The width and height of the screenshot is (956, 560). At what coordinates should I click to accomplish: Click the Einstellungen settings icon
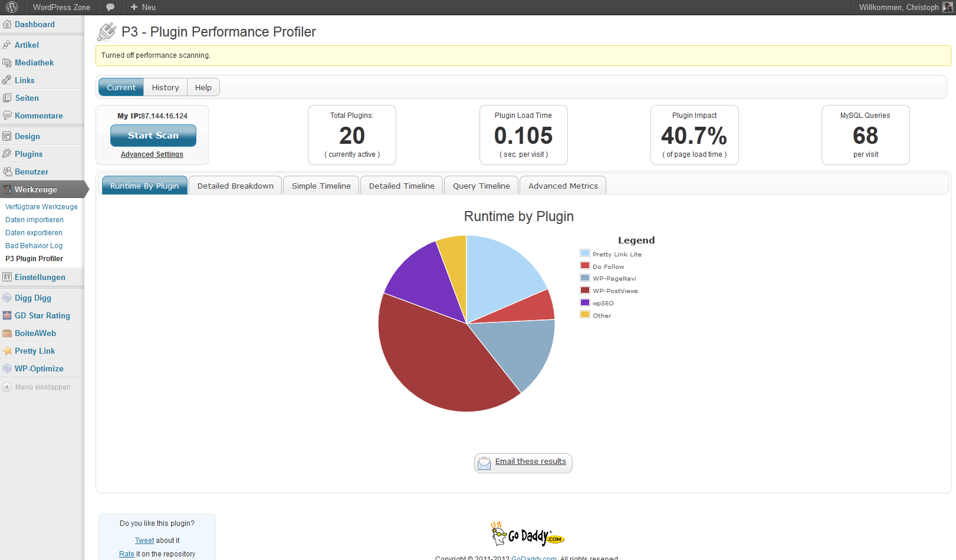click(7, 277)
